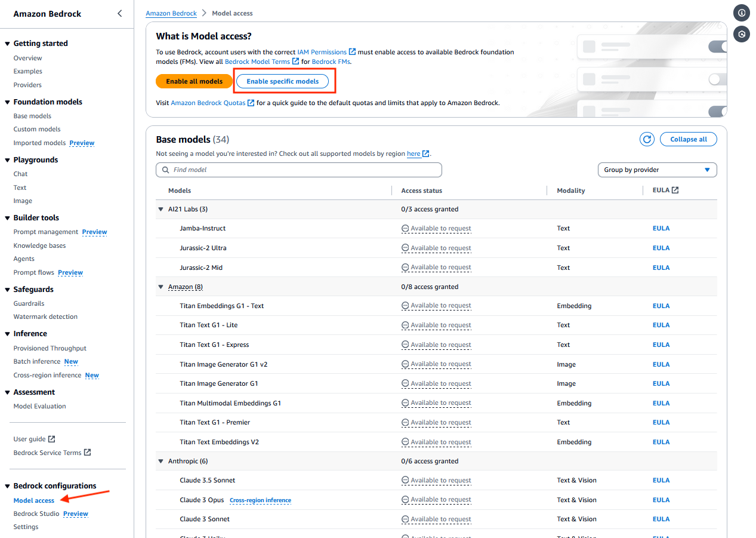Click the info panel icon at top right
Viewport: 756px width, 538px height.
point(742,13)
